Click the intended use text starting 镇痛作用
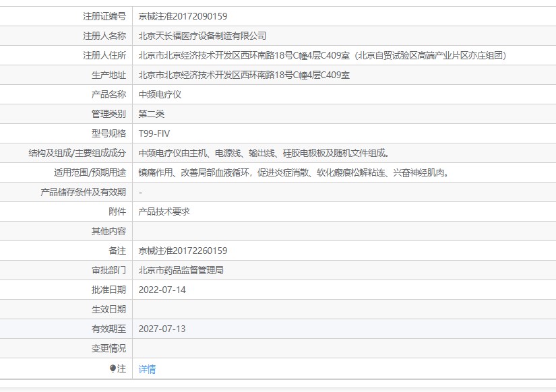This screenshot has width=556, height=392. click(294, 172)
